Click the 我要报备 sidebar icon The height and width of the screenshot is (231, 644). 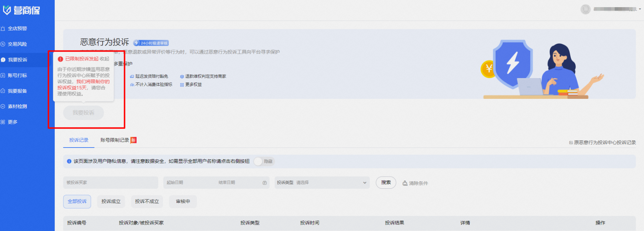[x=3, y=91]
